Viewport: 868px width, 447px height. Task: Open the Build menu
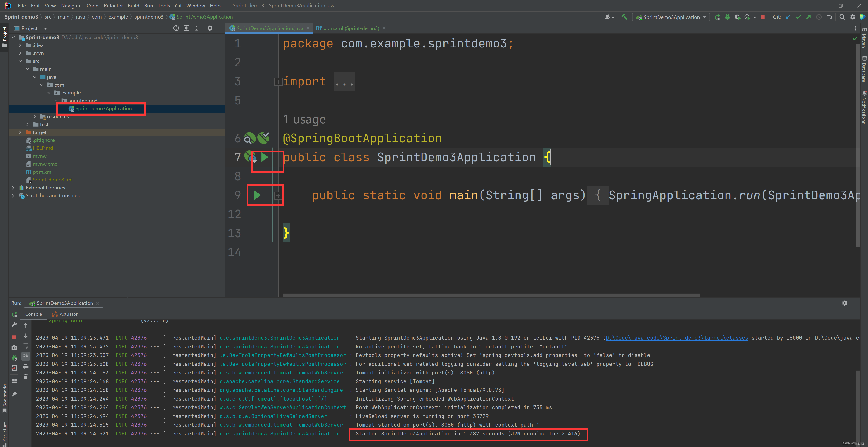133,5
